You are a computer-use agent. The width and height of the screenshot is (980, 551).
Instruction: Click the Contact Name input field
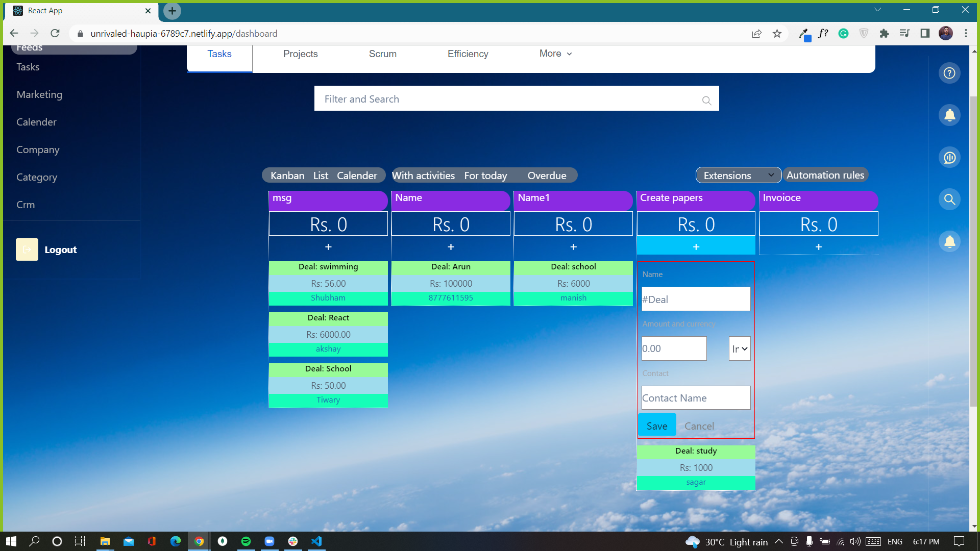(696, 398)
